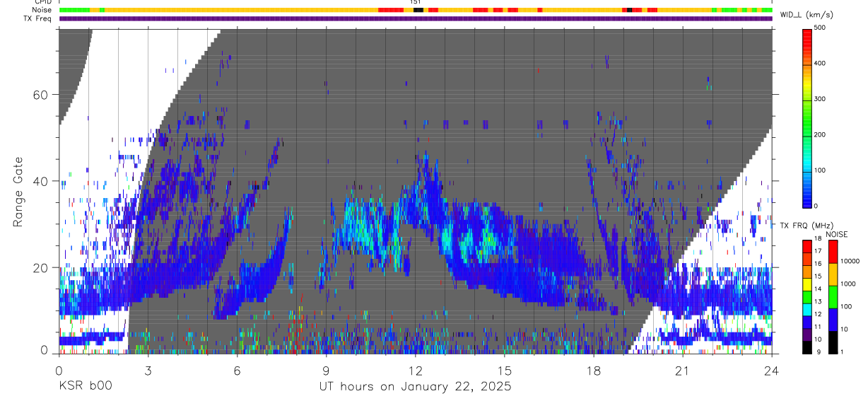Click the 'WID⊥ (km/s)' colorbar title
Viewport: 868px width, 401px height.
pos(806,14)
